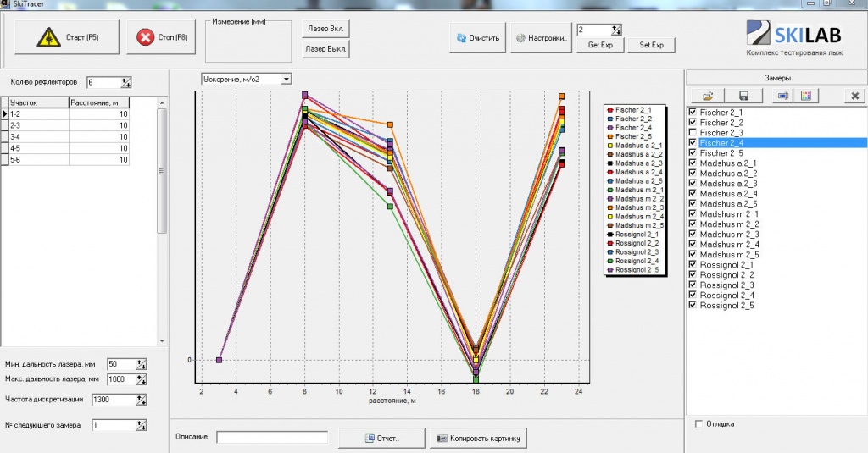Viewport: 868px width, 453px height.
Task: Click Rossignol 2_5 entry in chart legend
Action: point(632,270)
